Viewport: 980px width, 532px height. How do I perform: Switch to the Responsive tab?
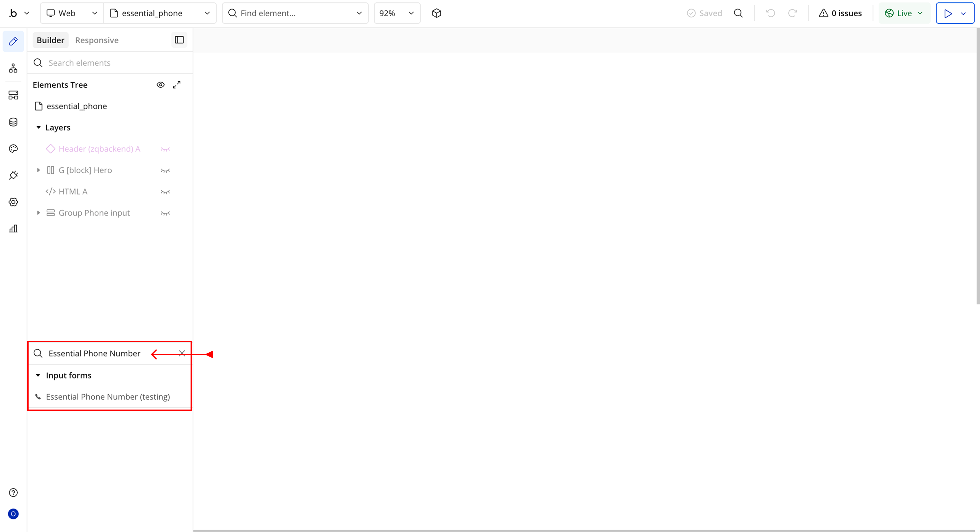click(x=97, y=40)
